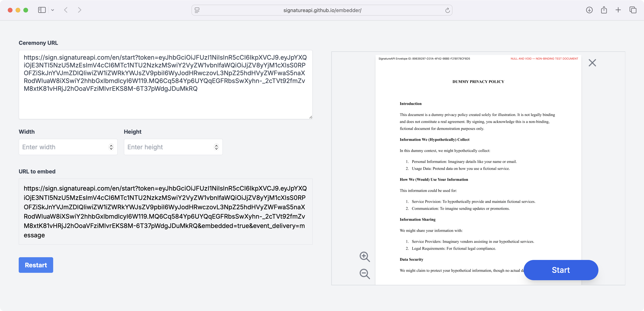Select the URL to embed text field
This screenshot has height=311, width=644.
(x=165, y=211)
